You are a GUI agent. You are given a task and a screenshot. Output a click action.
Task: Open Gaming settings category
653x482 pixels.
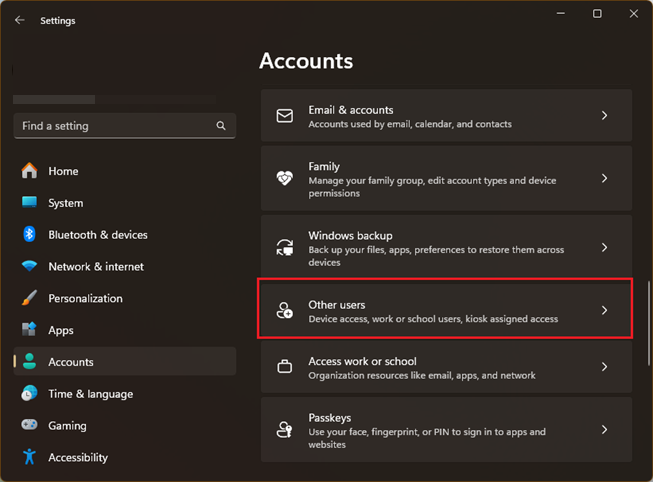125,425
